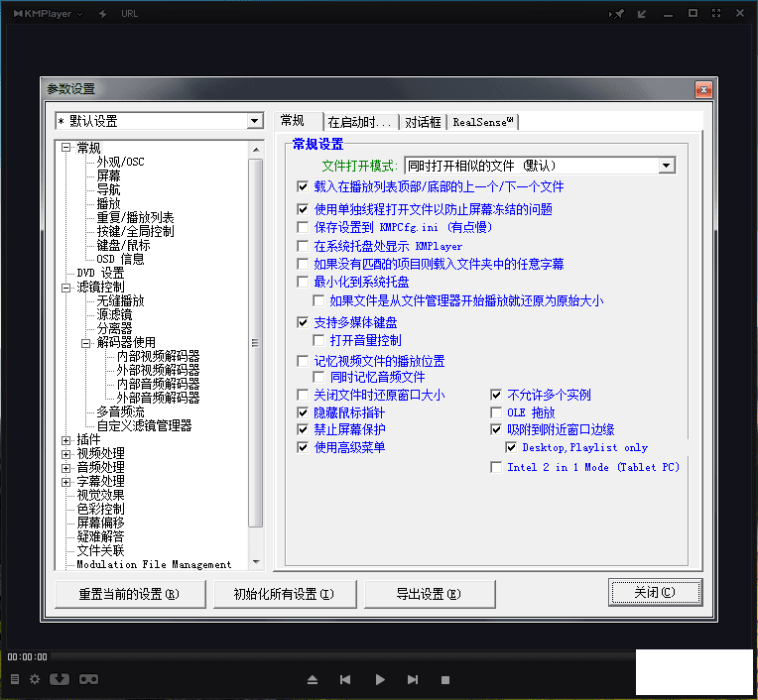Toggle use advanced menu checkbox
The image size is (758, 700).
pyautogui.click(x=303, y=447)
